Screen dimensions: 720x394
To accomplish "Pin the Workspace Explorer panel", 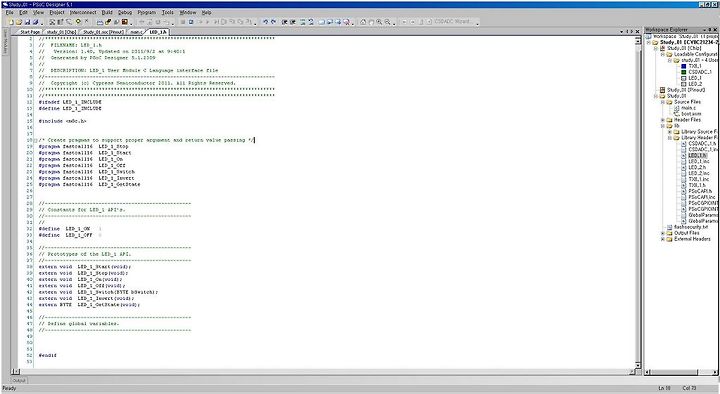I will point(709,30).
